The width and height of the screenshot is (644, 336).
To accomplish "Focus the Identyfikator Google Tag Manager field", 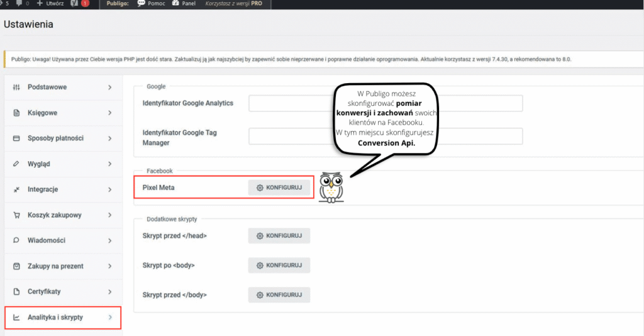I will tap(386, 137).
